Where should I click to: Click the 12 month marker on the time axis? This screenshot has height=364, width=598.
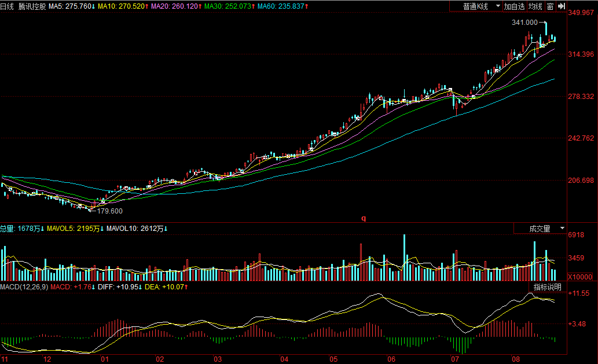click(47, 359)
